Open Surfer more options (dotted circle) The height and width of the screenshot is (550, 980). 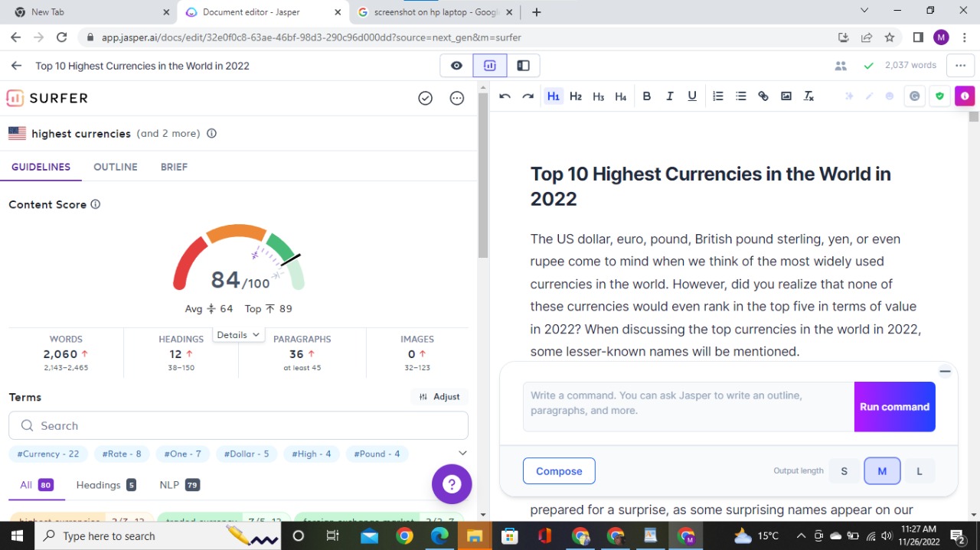[x=457, y=98]
